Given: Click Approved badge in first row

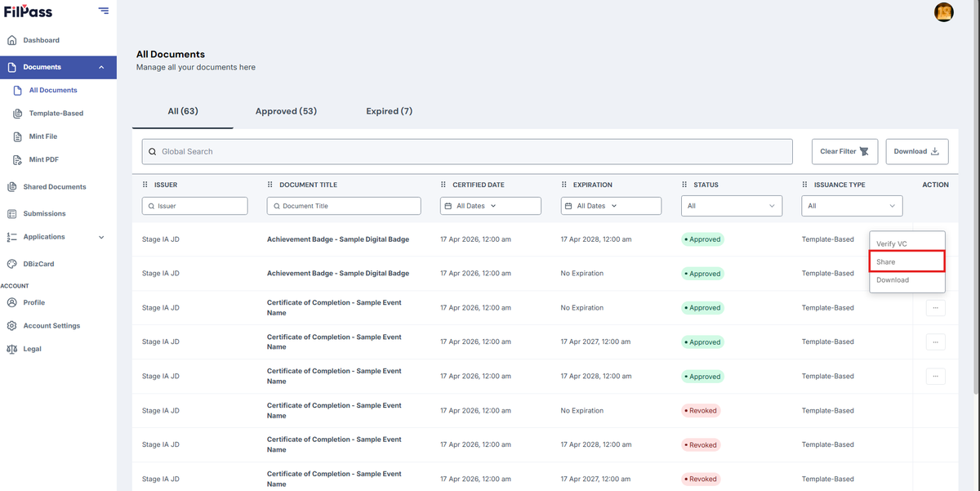Looking at the screenshot, I should coord(703,239).
